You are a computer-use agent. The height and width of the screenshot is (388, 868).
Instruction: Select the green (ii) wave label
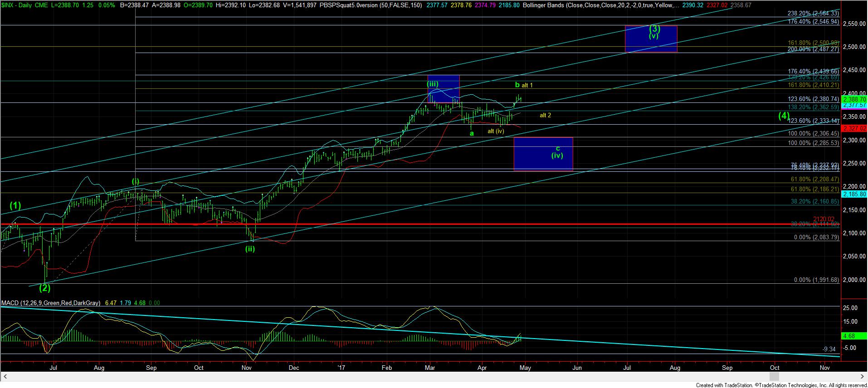(250, 248)
